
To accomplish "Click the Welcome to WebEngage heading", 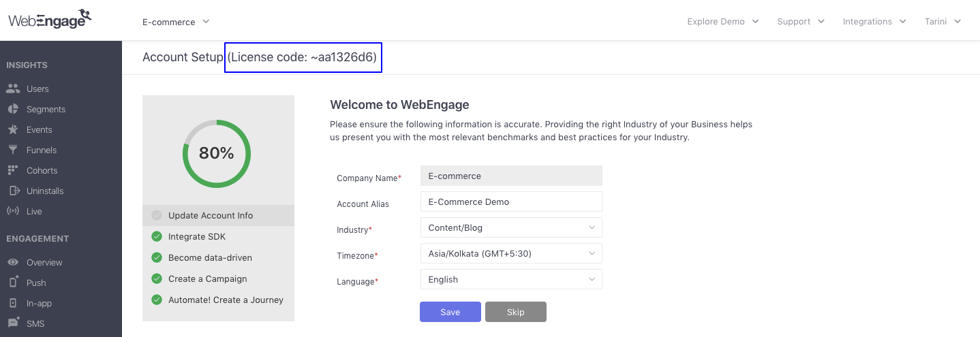I will pos(399,105).
